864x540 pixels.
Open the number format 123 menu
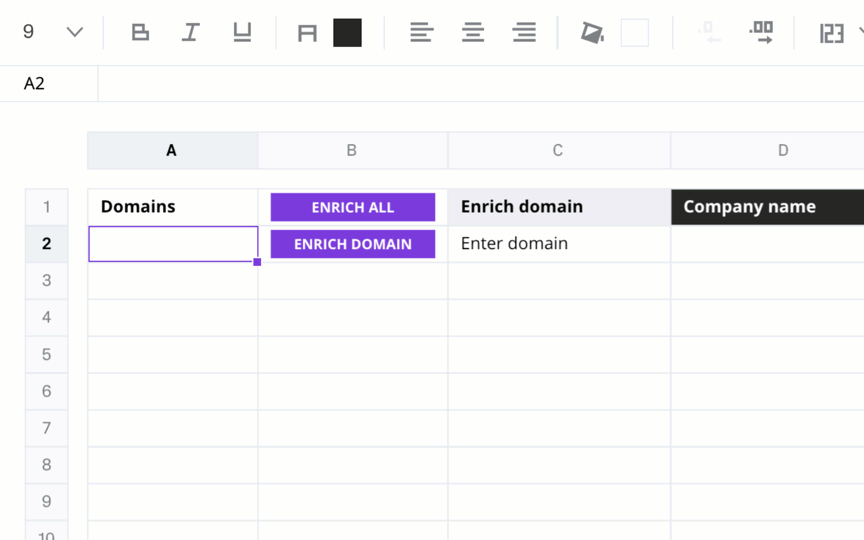point(831,33)
